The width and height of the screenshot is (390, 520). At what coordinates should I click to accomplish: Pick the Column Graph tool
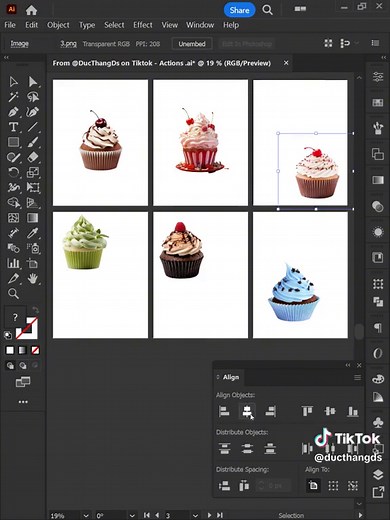(13, 263)
